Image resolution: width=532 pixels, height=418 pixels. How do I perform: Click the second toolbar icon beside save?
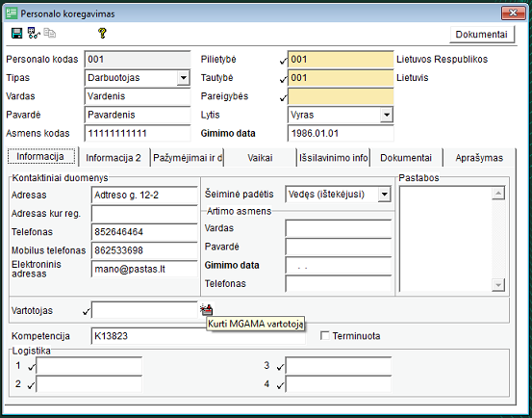[x=34, y=33]
